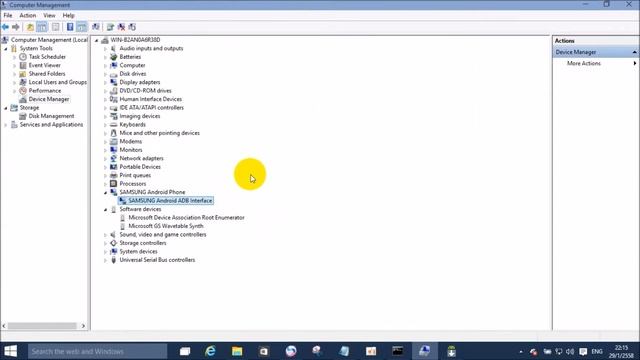Click the Processors category icon
Viewport: 640px width, 360px height.
tap(113, 184)
